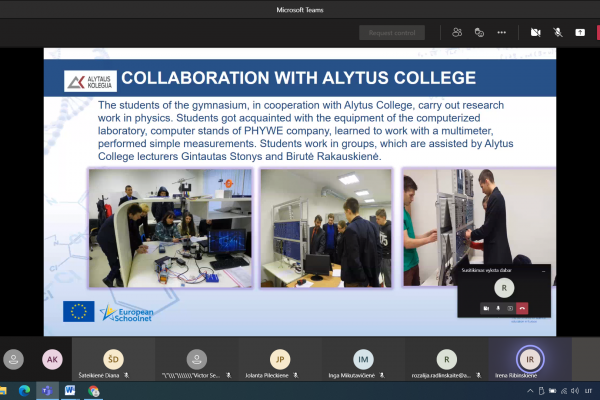
Task: Open File Explorer from the taskbar
Action: click(x=3, y=391)
